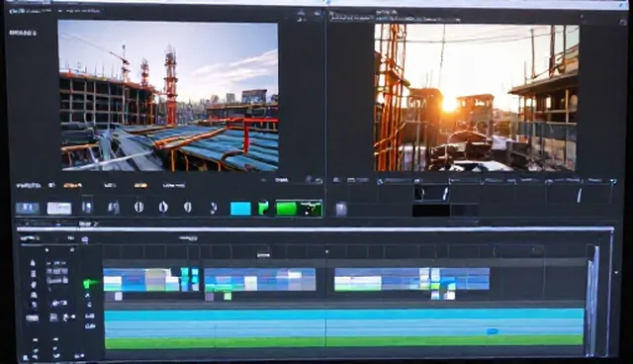Viewport: 633px width, 364px height.
Task: Click the small blue icon in the timeline header bar
Action: 85,239
